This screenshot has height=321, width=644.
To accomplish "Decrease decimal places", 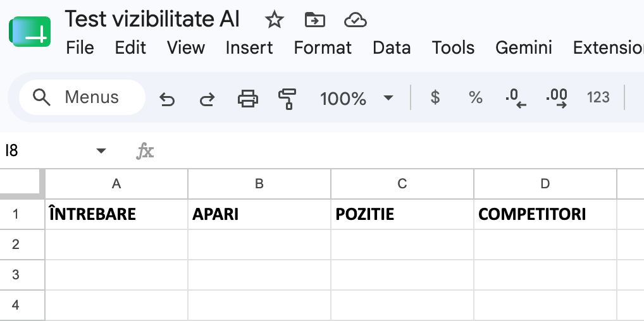I will click(516, 99).
